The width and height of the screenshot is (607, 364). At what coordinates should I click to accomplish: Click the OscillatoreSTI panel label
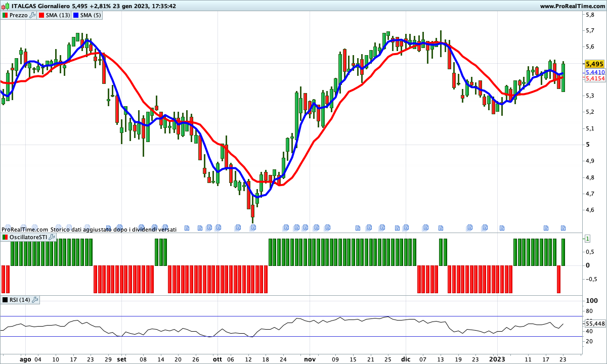click(28, 237)
